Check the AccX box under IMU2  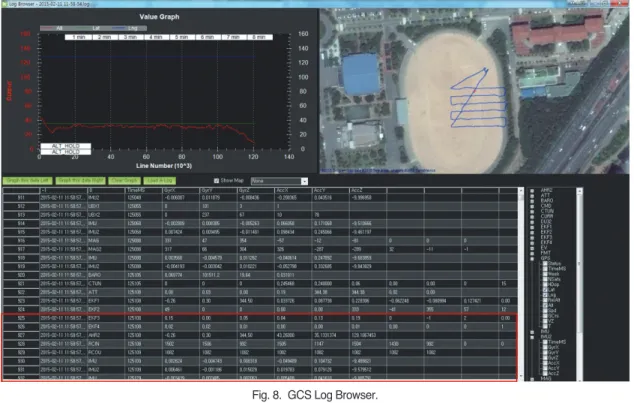click(x=545, y=363)
